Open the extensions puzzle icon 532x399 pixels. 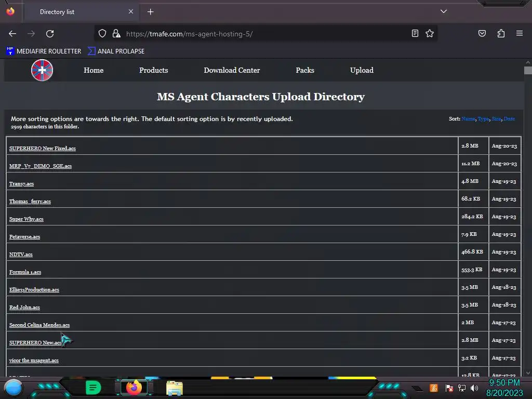(x=501, y=33)
